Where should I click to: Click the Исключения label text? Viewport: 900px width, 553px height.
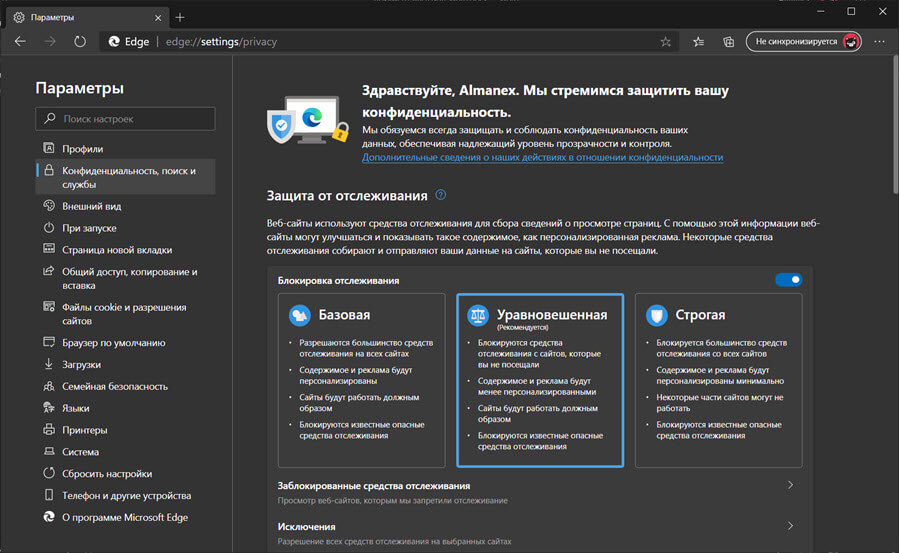click(x=307, y=527)
